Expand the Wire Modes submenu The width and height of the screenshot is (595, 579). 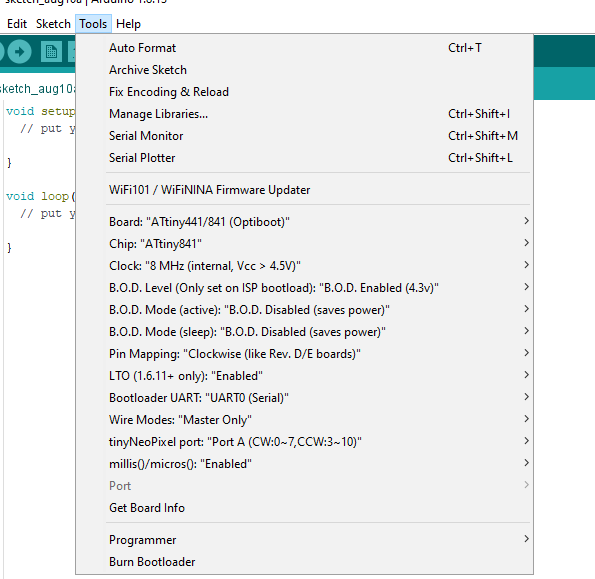[x=304, y=420]
